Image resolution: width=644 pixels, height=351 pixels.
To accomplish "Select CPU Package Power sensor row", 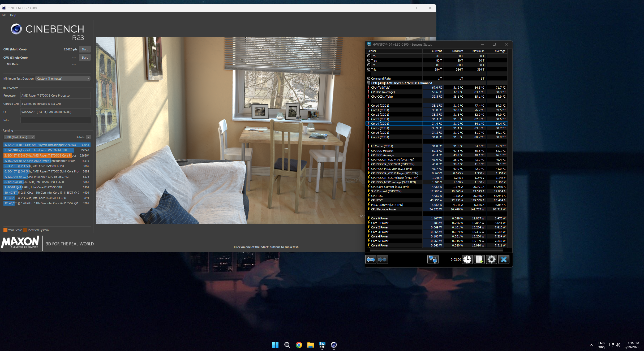I will [x=436, y=209].
